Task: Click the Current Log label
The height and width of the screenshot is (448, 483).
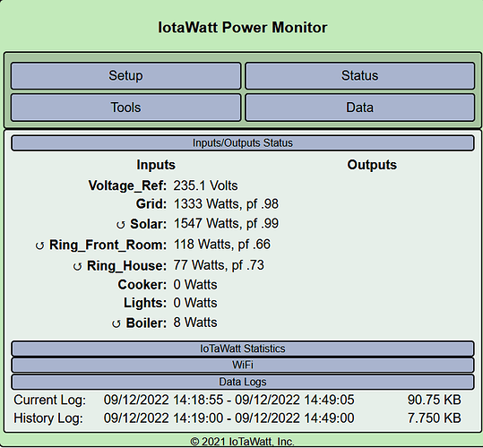Action: point(49,400)
